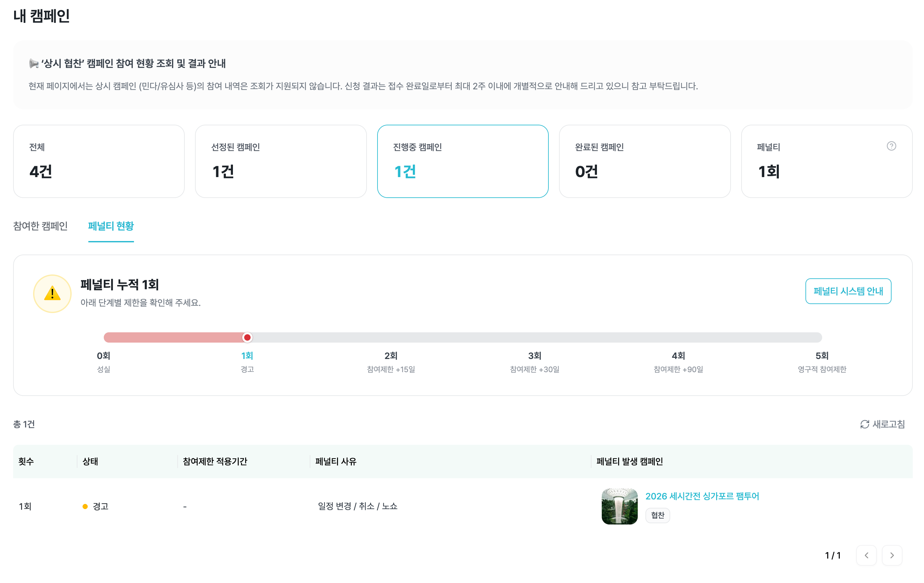Click the refresh icon next to 새로고침
The image size is (924, 583).
coord(864,424)
